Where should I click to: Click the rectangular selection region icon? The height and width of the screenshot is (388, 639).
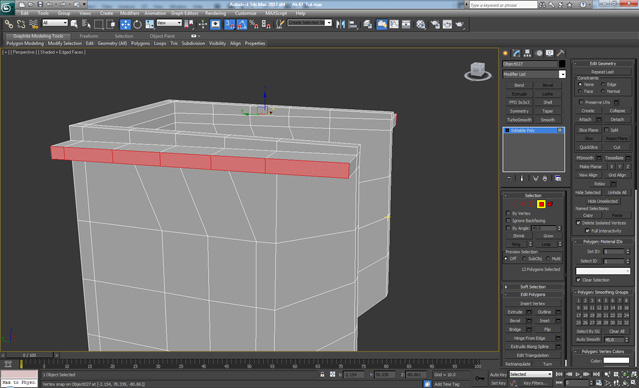(98, 24)
